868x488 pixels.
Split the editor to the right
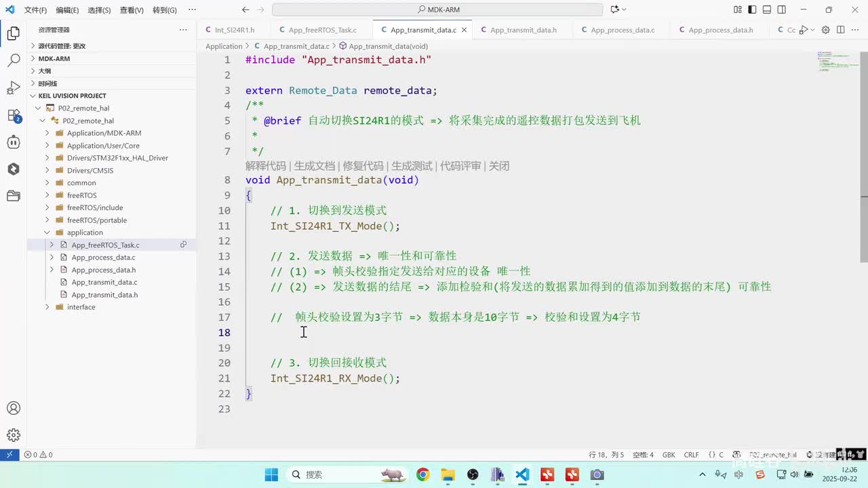point(840,30)
